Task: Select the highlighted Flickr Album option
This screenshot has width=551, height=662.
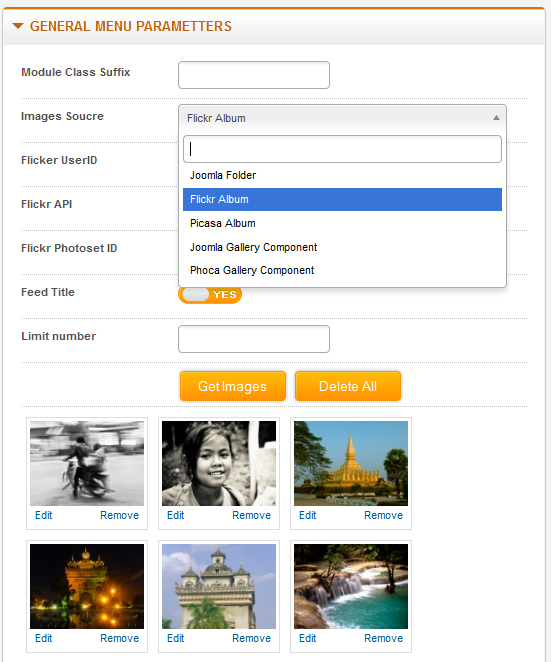Action: [342, 199]
